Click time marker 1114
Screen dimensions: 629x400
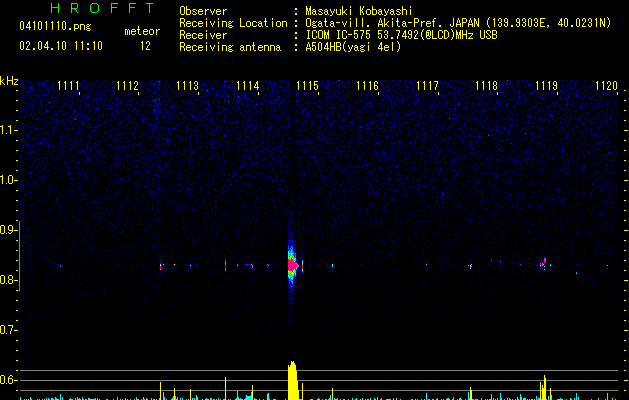click(248, 86)
